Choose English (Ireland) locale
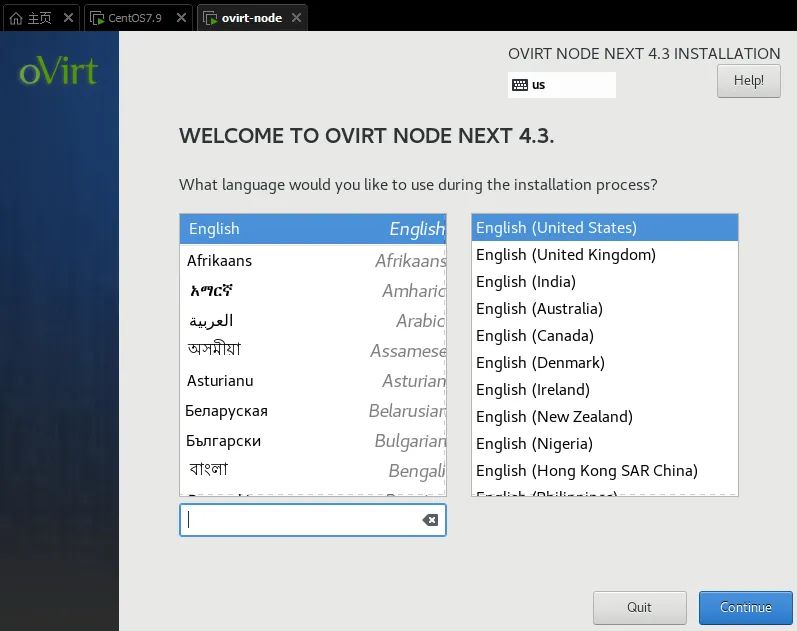Screen dimensions: 797x631 click(604, 389)
